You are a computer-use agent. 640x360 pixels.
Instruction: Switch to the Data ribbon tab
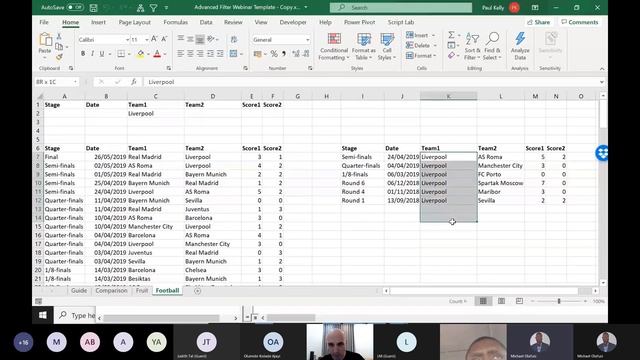(206, 22)
